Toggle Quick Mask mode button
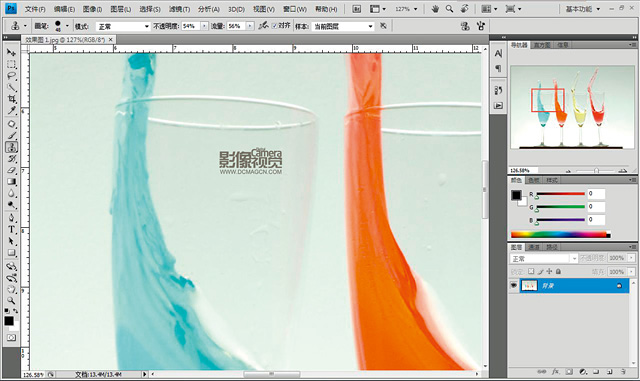The image size is (640, 381). tap(11, 338)
